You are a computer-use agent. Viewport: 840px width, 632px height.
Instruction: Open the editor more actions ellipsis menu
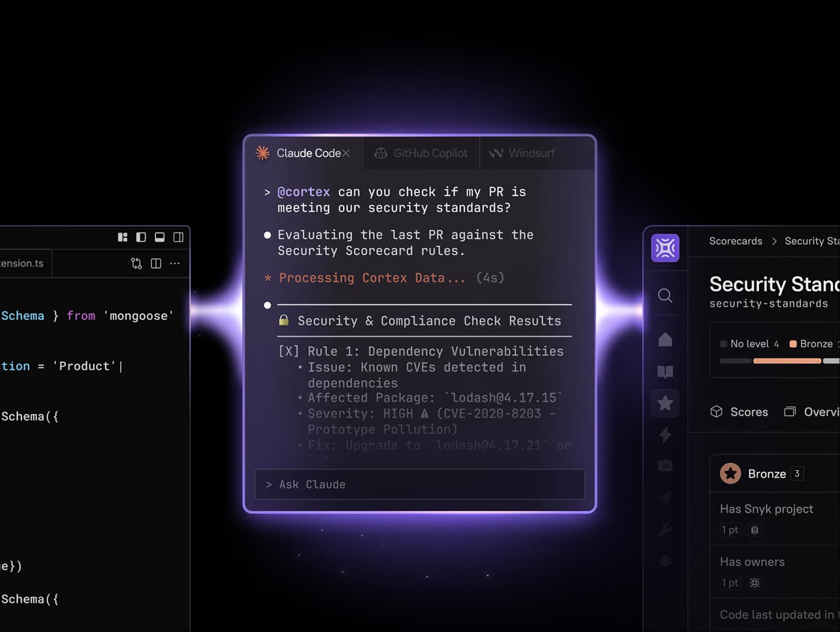tap(175, 264)
